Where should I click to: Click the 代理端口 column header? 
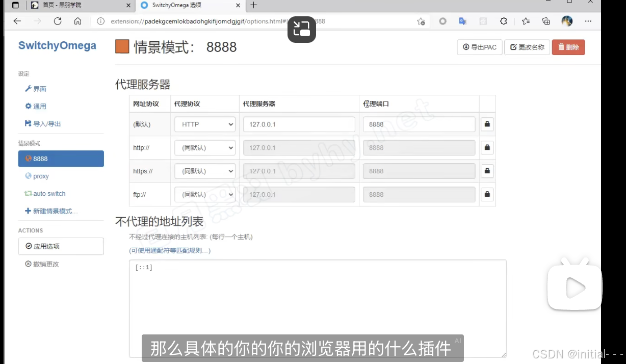click(x=376, y=103)
